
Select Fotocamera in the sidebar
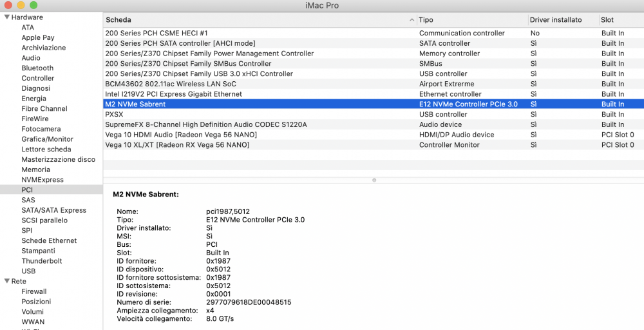point(41,129)
